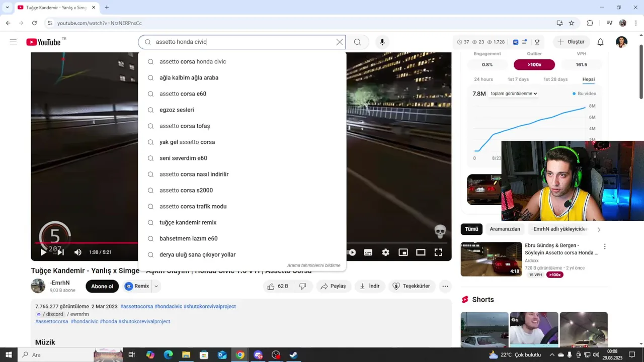Screen dimensions: 644x362
Task: Switch to miniplayer mode
Action: pyautogui.click(x=403, y=252)
